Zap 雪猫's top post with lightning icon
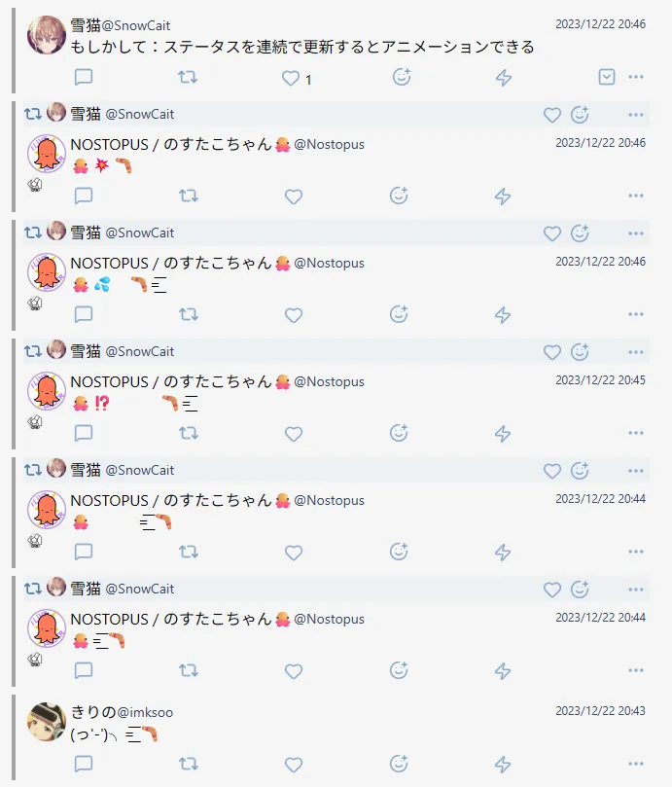Screen dimensions: 672x787 coord(504,78)
